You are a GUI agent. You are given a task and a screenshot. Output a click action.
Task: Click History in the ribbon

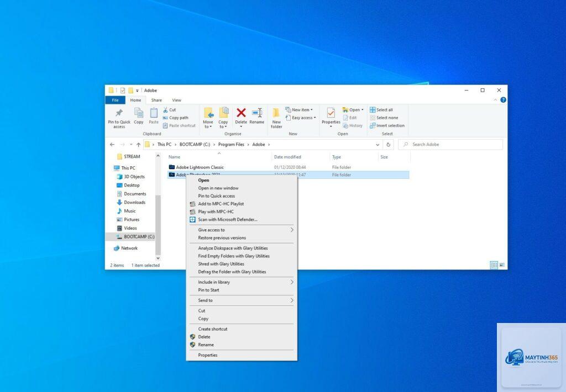[x=353, y=125]
